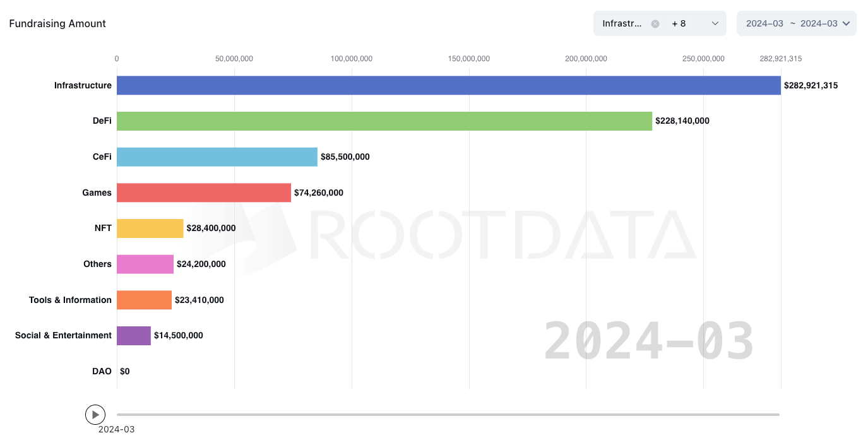Click the $14,500,000 value label
Screen dimensions: 868x445
tap(179, 335)
